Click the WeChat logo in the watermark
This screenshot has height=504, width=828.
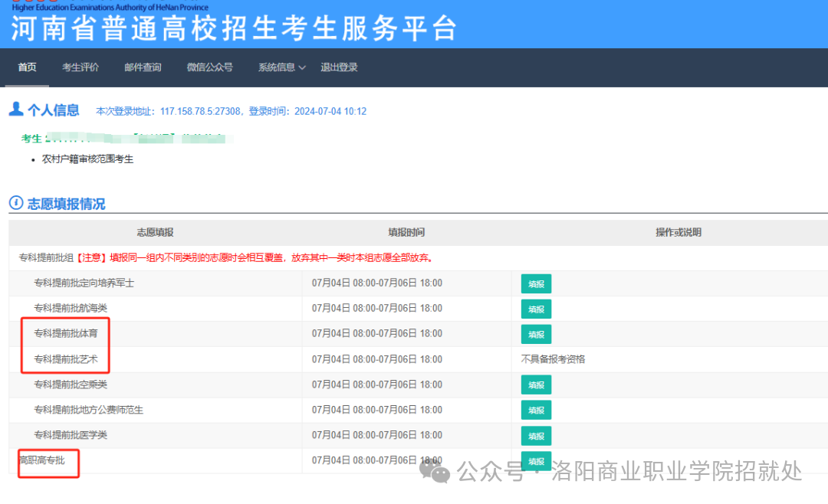coord(439,473)
